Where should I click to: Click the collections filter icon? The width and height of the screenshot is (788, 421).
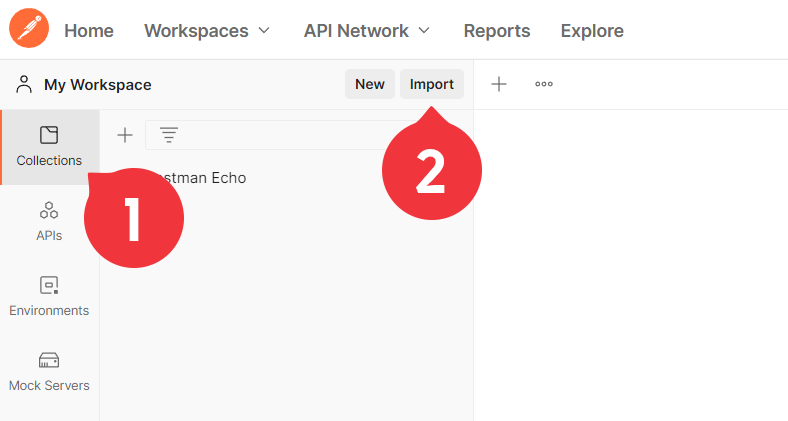coord(169,135)
